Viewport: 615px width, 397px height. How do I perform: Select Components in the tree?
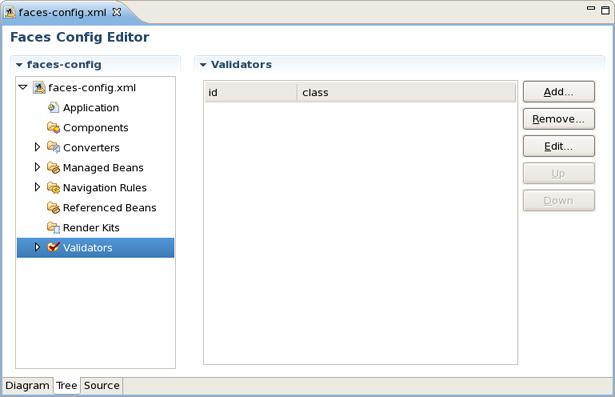coord(96,128)
